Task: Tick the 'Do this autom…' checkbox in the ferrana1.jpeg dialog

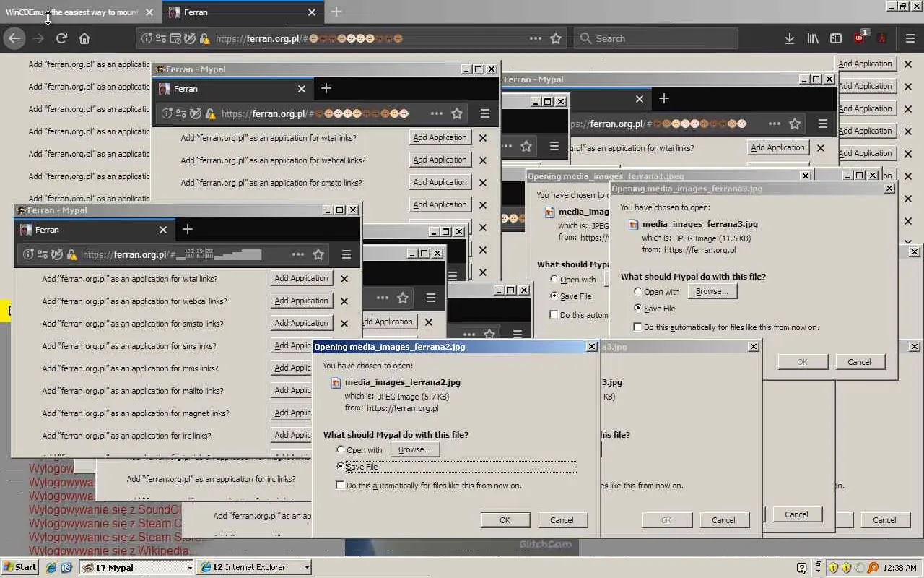Action: click(554, 315)
